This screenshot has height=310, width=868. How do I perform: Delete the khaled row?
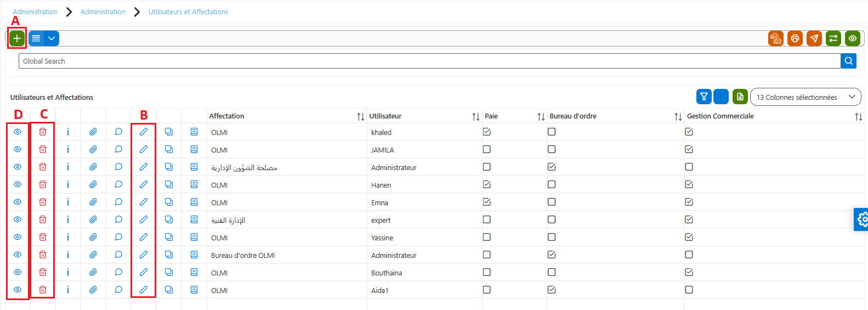43,132
